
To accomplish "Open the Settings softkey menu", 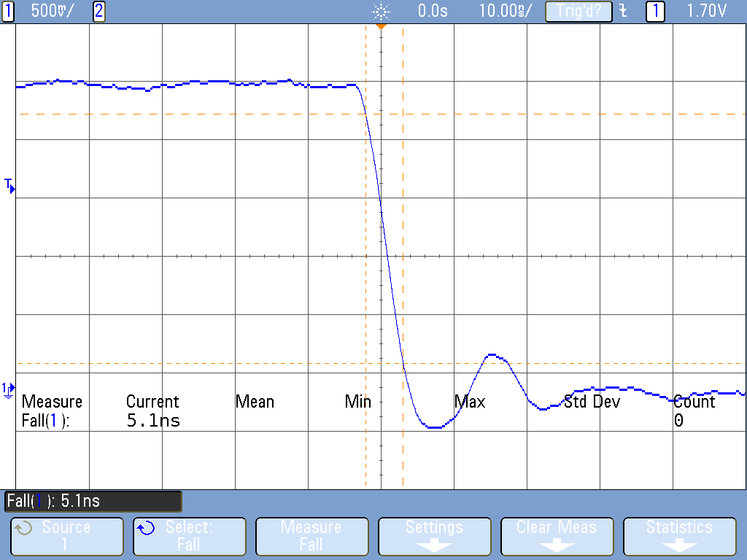I will (x=434, y=537).
